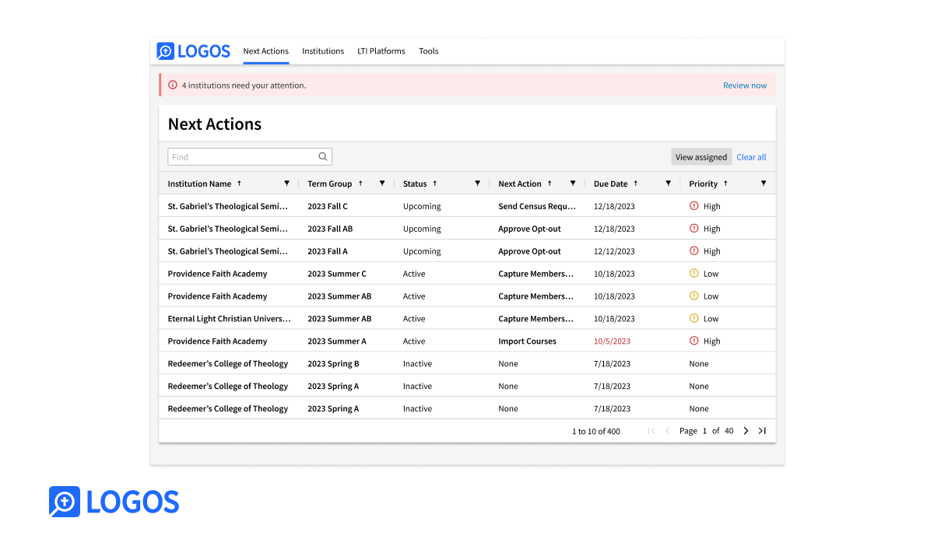Click Redeemer's College name in Spring B row
934x560 pixels.
pos(228,364)
